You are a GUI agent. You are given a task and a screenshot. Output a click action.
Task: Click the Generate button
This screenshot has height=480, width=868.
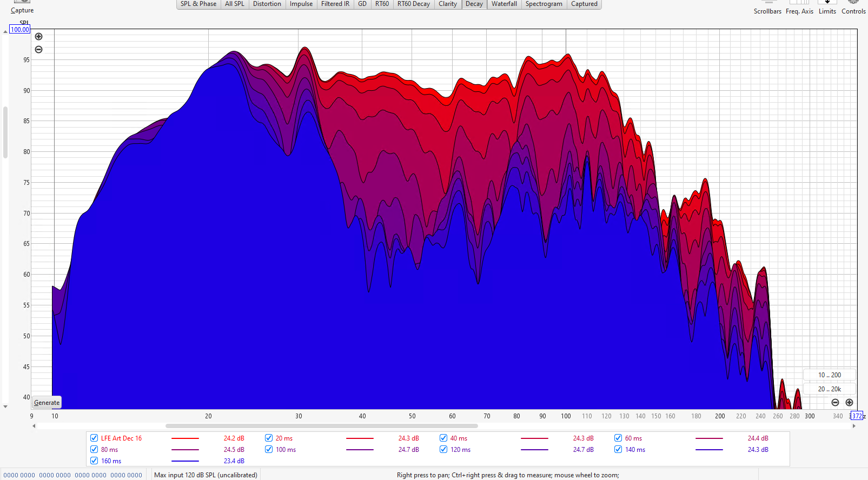47,403
